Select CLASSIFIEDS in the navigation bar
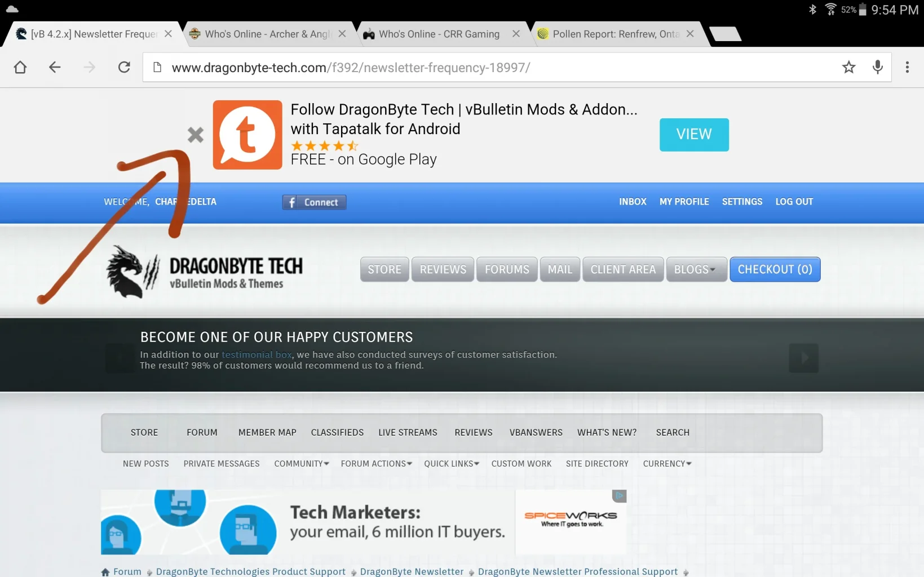Image resolution: width=924 pixels, height=577 pixels. (x=337, y=433)
